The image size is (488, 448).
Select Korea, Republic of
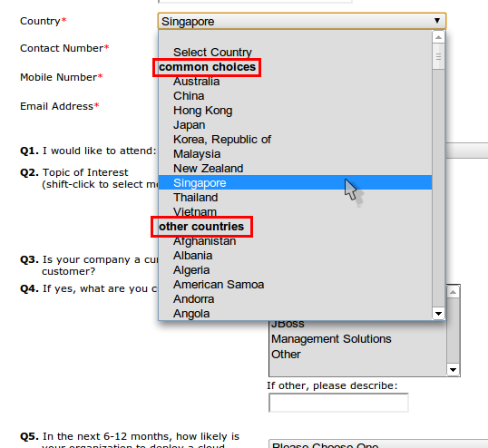(295, 140)
